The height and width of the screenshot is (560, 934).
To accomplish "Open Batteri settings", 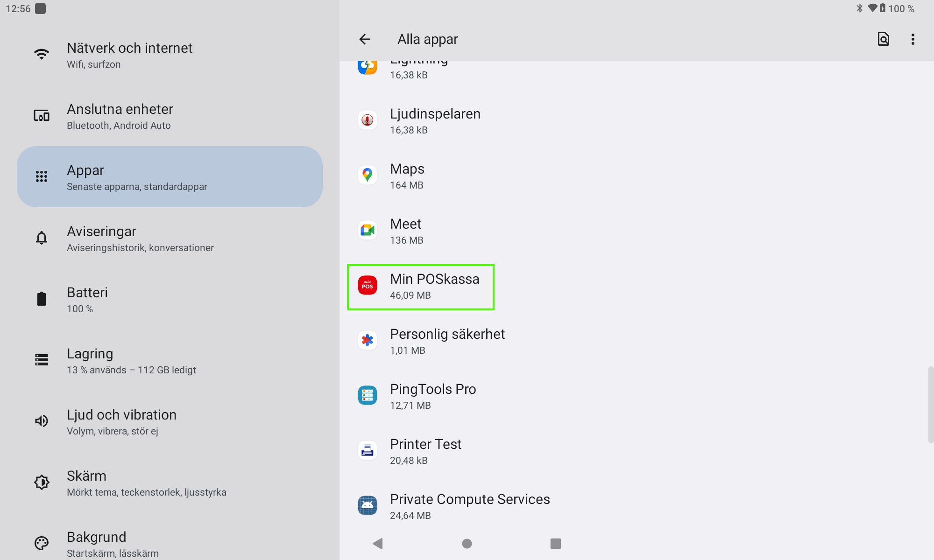I will pyautogui.click(x=87, y=300).
